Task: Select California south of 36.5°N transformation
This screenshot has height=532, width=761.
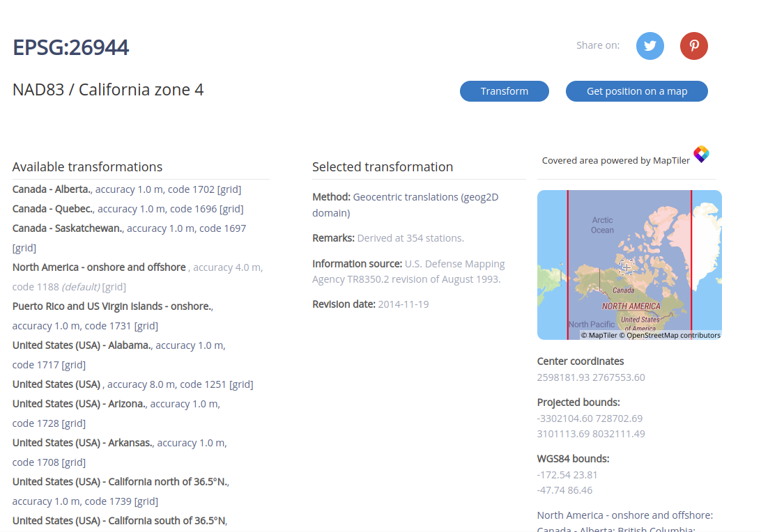Action: 118,521
